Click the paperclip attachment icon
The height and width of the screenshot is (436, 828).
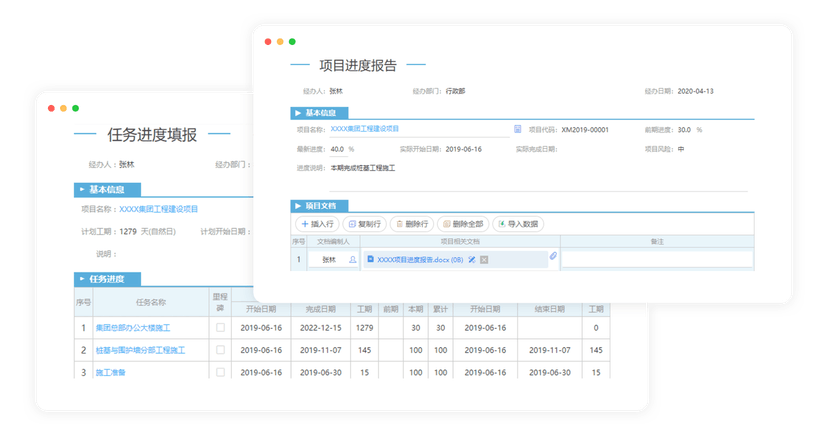pyautogui.click(x=553, y=258)
